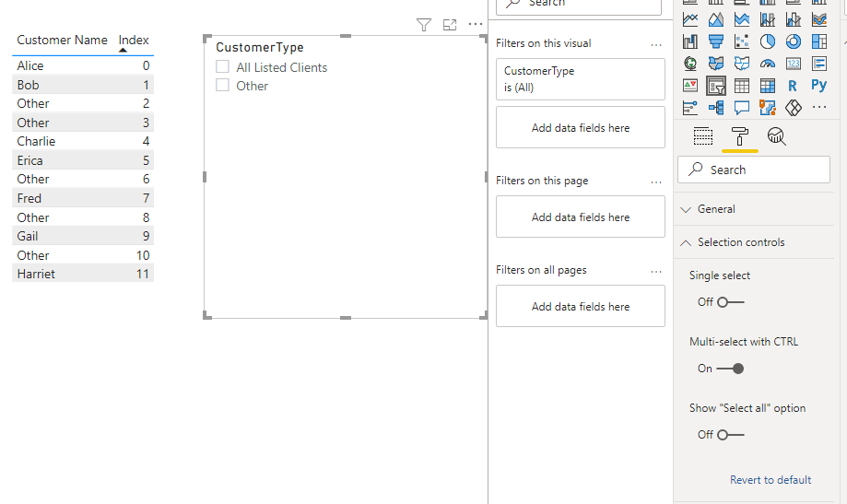Image resolution: width=847 pixels, height=504 pixels.
Task: Switch to the Analytics tab
Action: [x=776, y=136]
